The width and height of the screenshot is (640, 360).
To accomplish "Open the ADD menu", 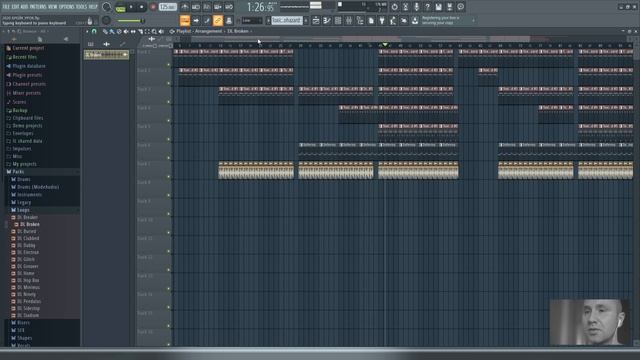I will pos(24,7).
